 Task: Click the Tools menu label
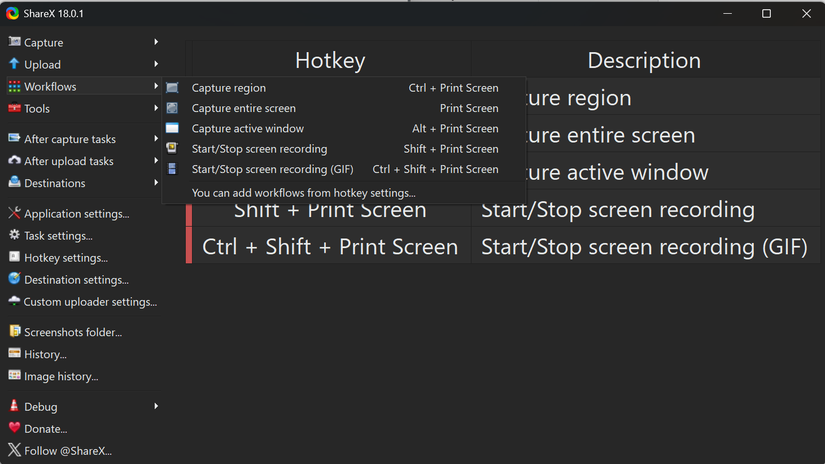[37, 108]
